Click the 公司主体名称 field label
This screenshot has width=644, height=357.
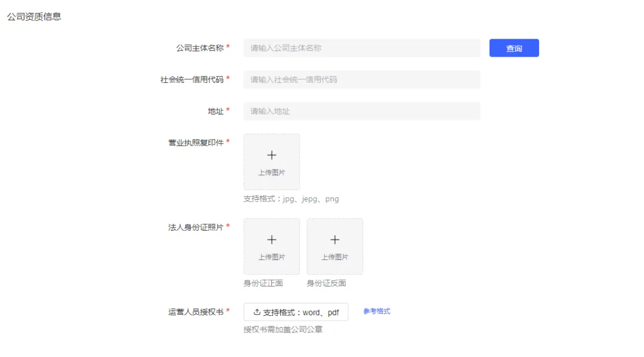(199, 48)
